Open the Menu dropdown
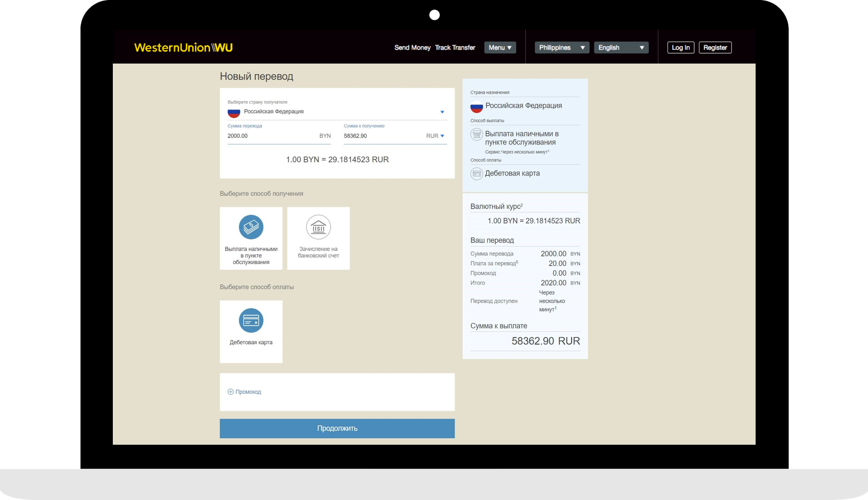868x500 pixels. [500, 48]
